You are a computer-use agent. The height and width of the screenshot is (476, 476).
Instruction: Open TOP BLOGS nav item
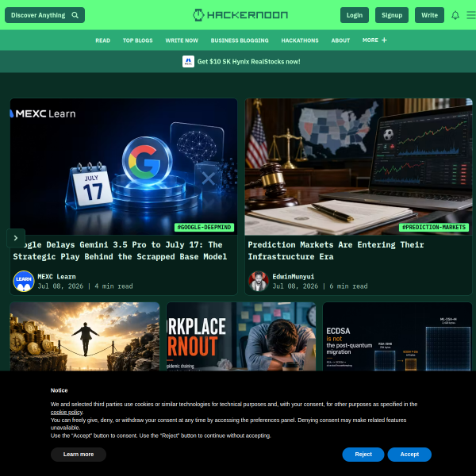pos(137,40)
